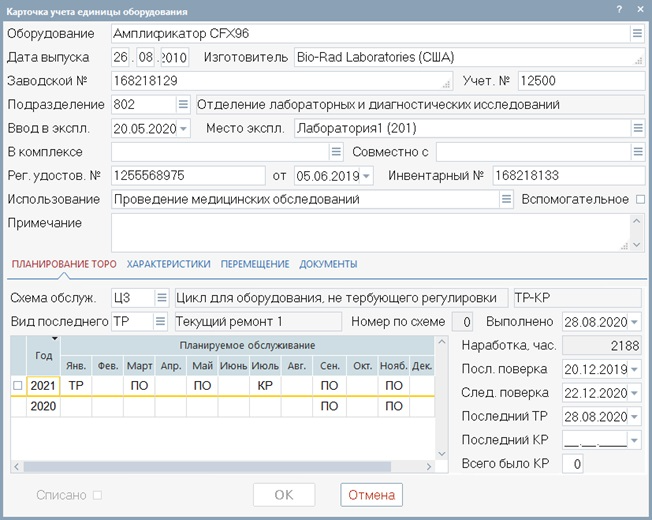Expand the Ввод в экспл. date dropdown
Image resolution: width=652 pixels, height=520 pixels.
[183, 128]
